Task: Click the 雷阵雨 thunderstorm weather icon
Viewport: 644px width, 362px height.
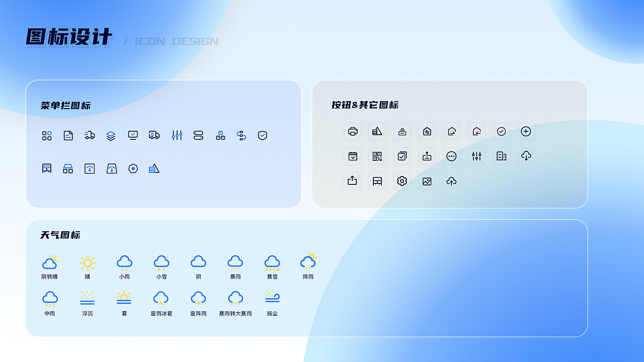Action: pyautogui.click(x=198, y=298)
